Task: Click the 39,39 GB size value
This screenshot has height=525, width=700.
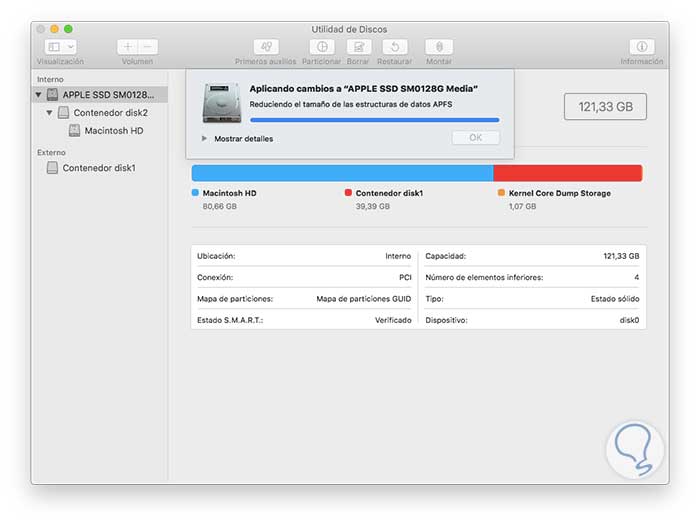Action: [x=373, y=206]
